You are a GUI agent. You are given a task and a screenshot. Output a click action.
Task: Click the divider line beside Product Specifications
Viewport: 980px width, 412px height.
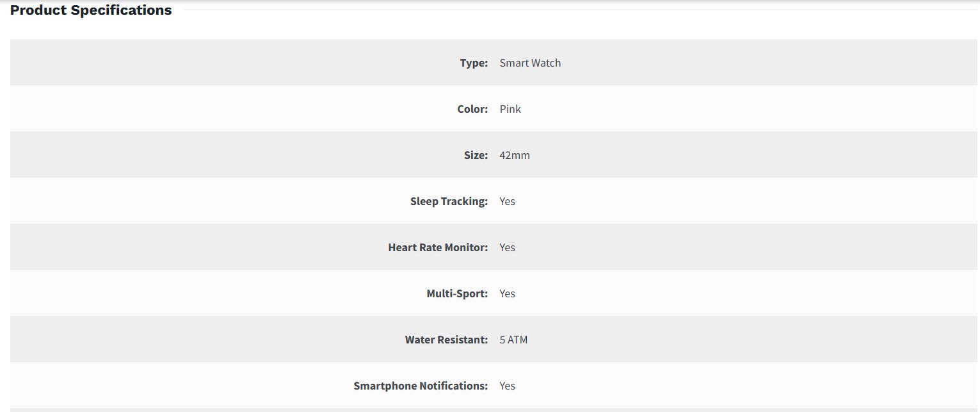[x=576, y=10]
